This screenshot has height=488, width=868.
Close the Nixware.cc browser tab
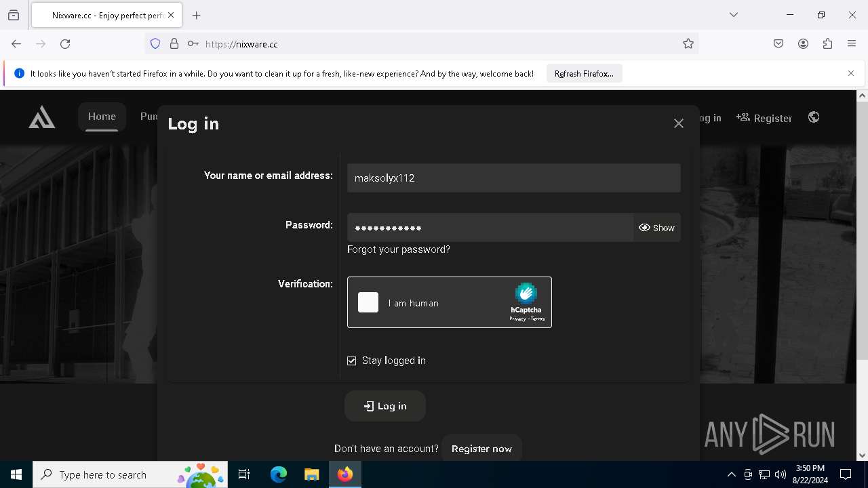click(x=171, y=15)
